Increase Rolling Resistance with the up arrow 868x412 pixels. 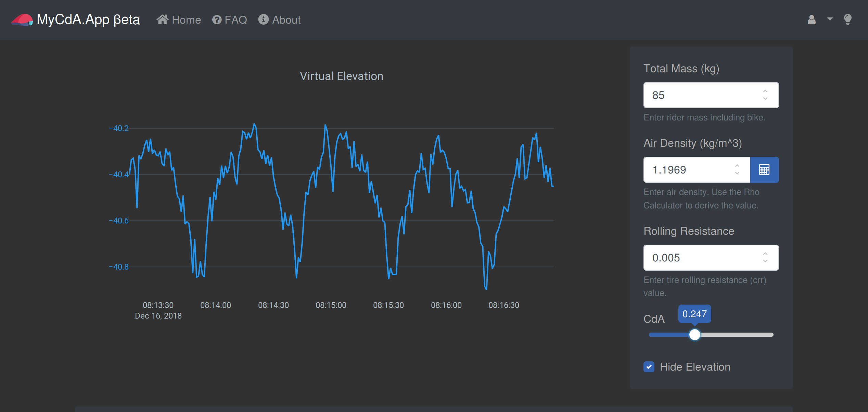tap(765, 254)
